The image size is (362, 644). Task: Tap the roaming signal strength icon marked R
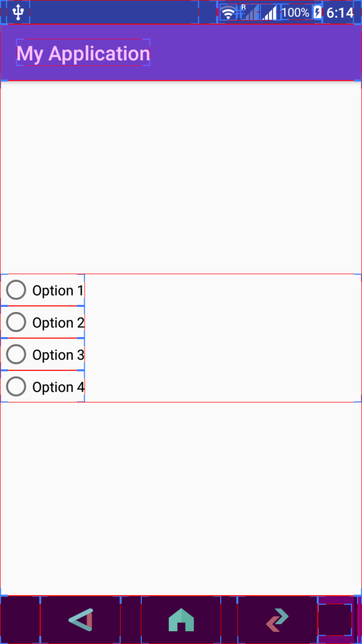tap(250, 13)
